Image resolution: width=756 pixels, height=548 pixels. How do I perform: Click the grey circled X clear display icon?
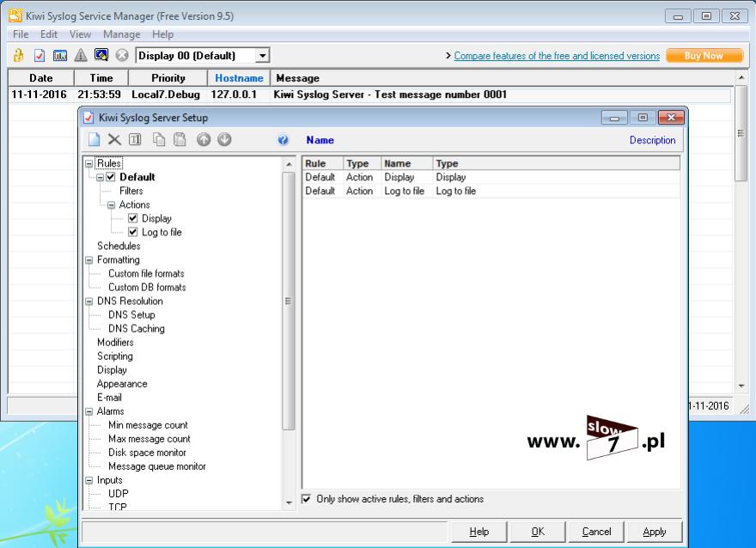[122, 56]
